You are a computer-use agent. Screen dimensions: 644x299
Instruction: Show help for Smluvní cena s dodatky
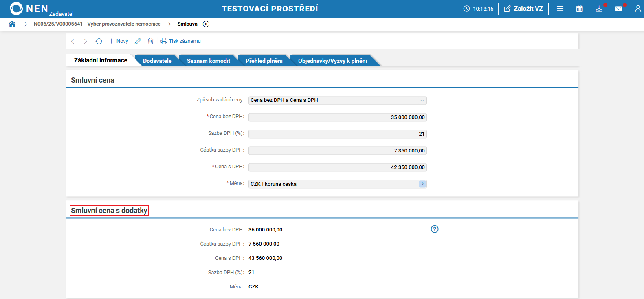tap(435, 229)
